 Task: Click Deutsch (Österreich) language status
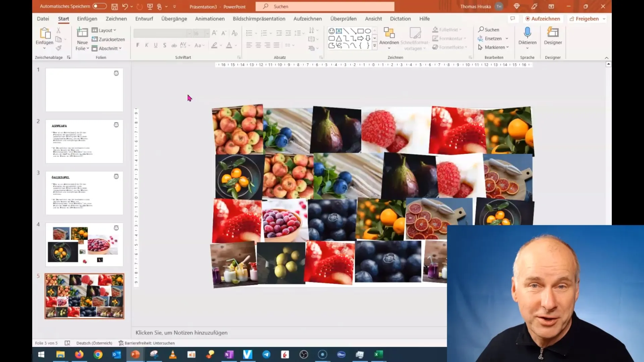point(94,343)
